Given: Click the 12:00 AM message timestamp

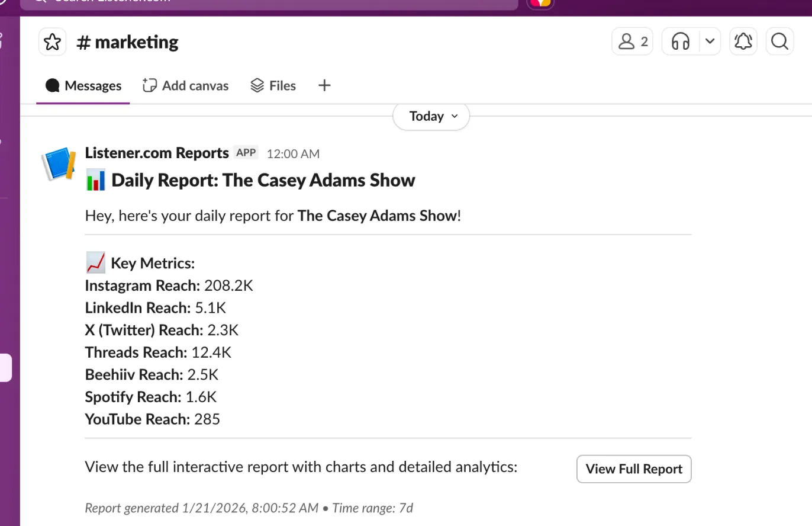Looking at the screenshot, I should 293,153.
